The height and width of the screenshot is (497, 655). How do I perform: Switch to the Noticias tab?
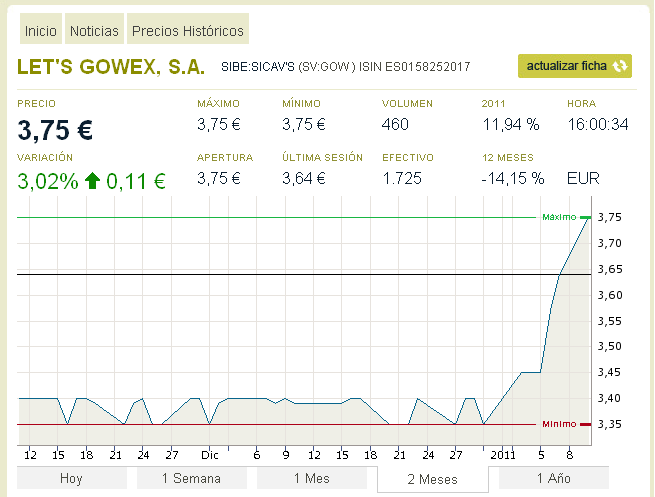coord(94,31)
